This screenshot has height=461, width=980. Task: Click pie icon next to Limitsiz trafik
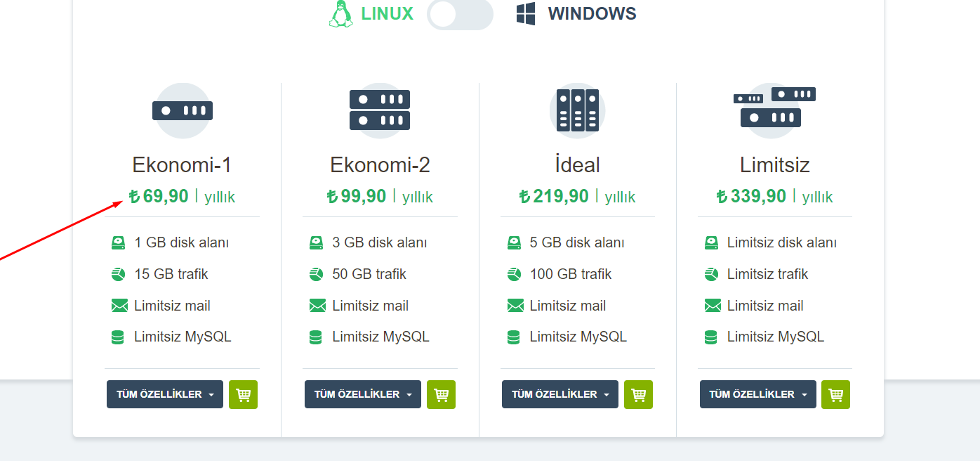[x=711, y=274]
